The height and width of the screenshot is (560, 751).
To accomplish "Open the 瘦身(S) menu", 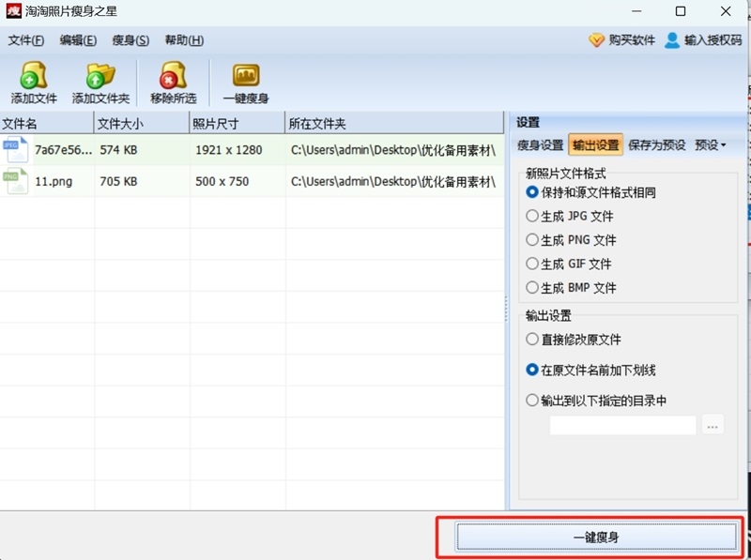I will 130,40.
